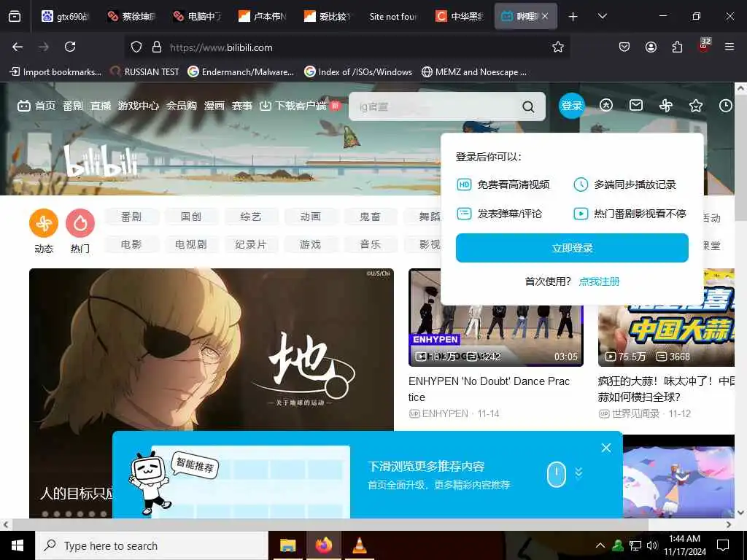Click the pink 热门 flame icon

click(80, 223)
